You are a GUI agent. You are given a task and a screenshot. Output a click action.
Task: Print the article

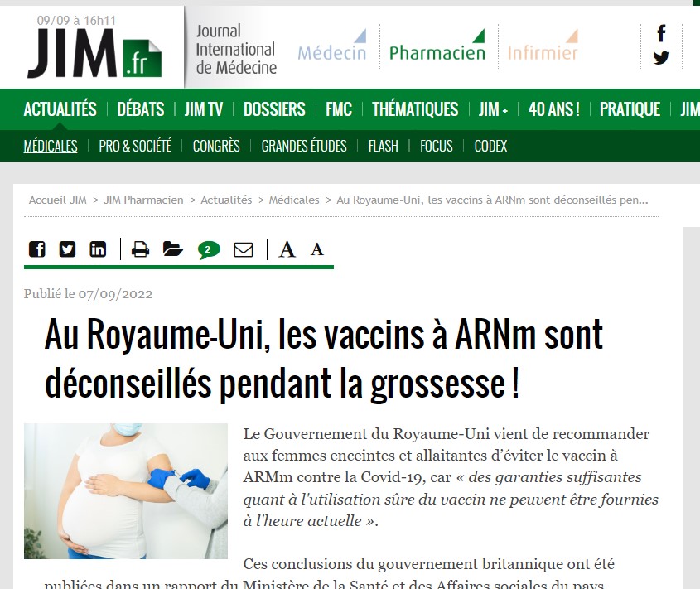(140, 249)
